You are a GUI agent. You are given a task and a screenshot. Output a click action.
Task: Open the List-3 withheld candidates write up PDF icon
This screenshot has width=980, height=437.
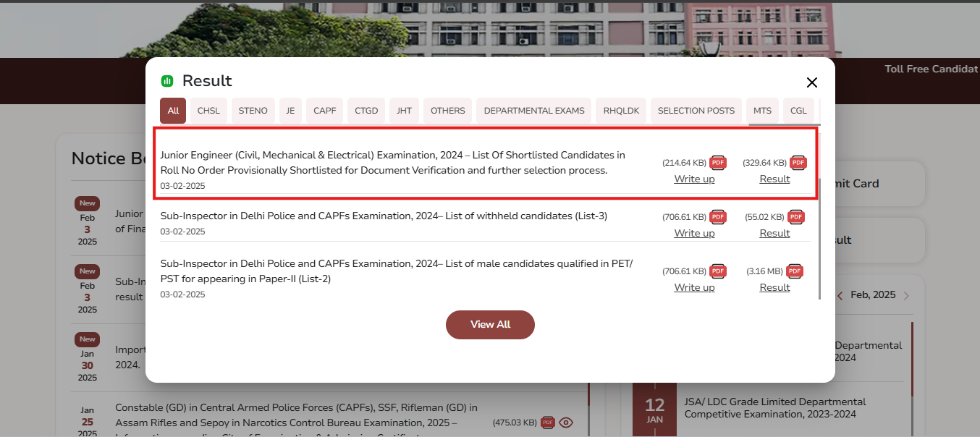(x=717, y=217)
